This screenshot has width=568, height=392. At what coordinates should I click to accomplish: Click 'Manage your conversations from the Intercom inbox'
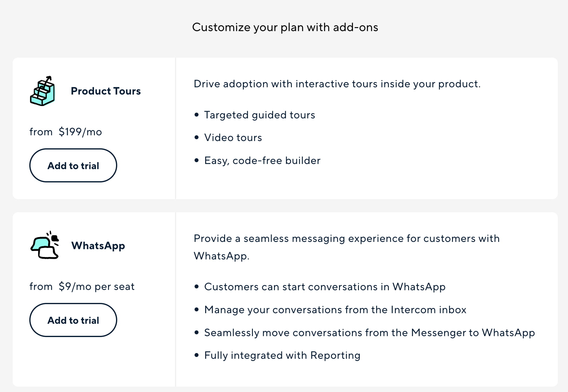pos(335,310)
